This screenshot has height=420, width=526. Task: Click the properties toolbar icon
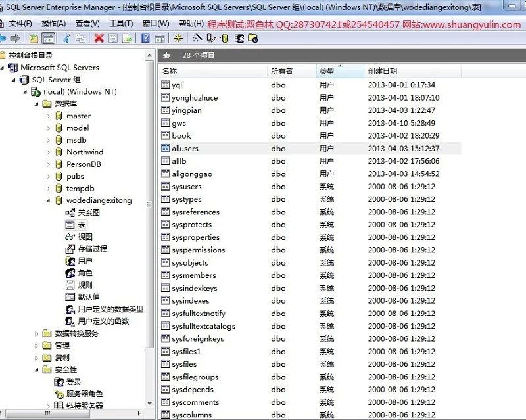[x=113, y=39]
